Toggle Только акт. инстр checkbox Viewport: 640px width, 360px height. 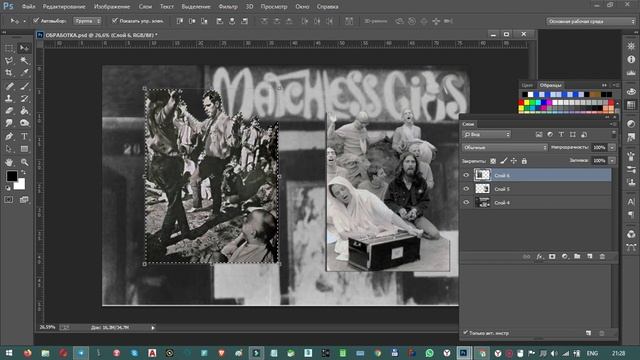click(465, 333)
